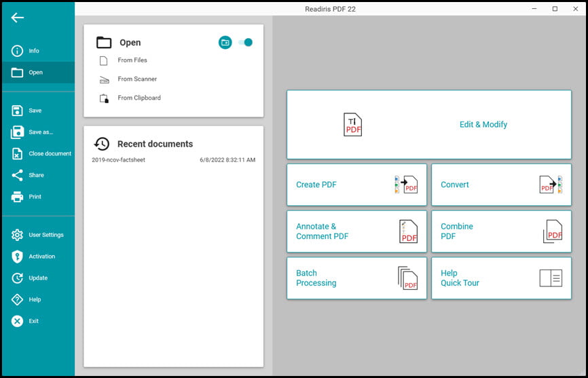This screenshot has width=588, height=378.
Task: Choose Save as... in the sidebar
Action: click(x=38, y=132)
